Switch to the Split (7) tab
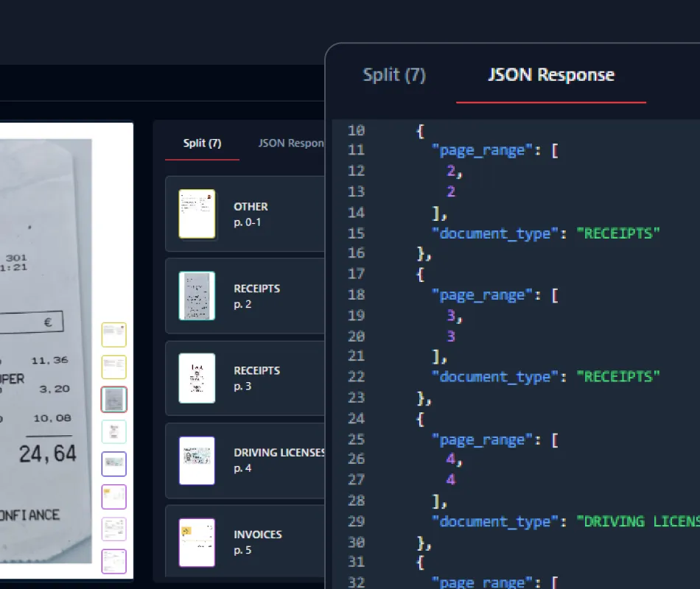 (x=395, y=74)
